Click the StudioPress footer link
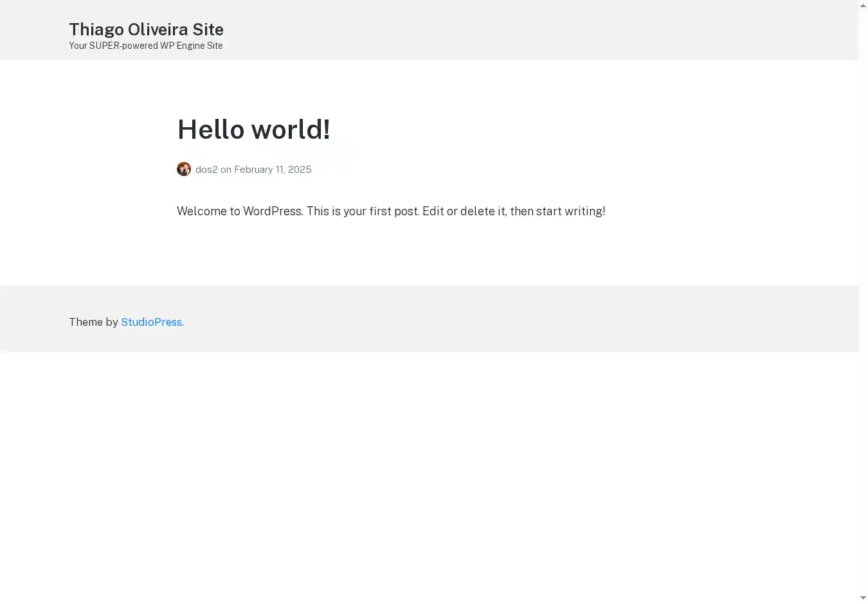The height and width of the screenshot is (604, 868). click(151, 322)
